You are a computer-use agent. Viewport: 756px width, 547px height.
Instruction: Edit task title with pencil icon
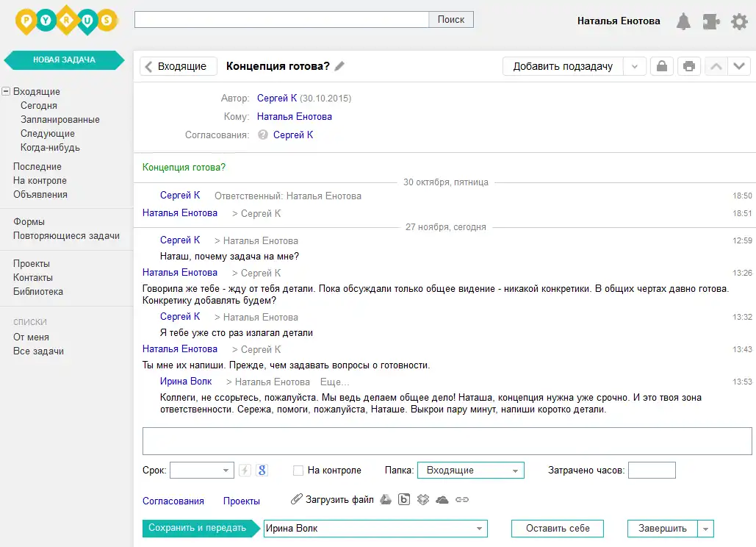point(339,66)
